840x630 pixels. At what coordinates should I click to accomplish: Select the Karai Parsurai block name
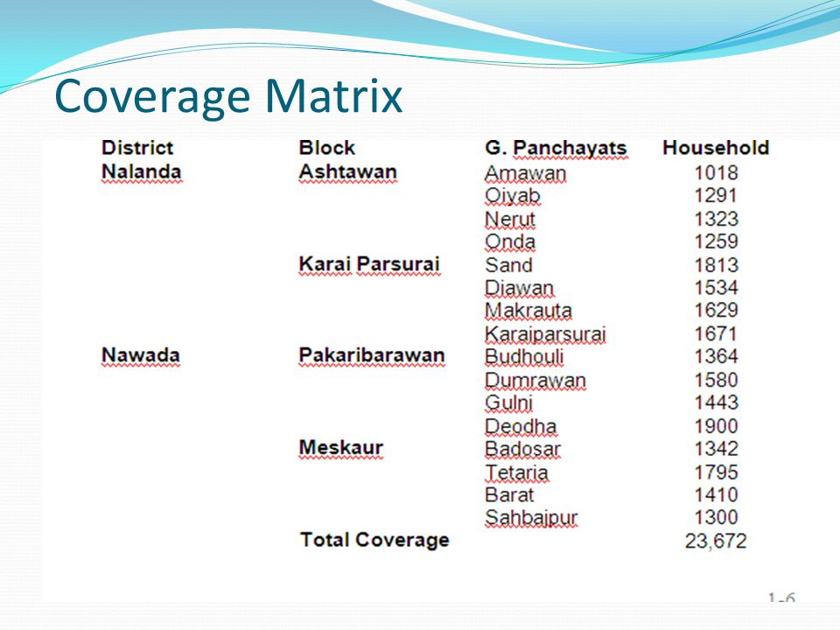tap(369, 264)
